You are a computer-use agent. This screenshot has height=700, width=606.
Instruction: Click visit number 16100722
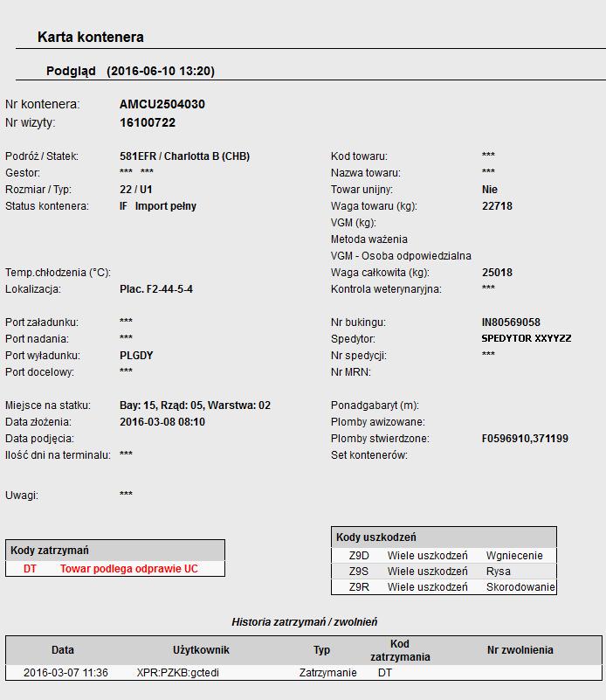pyautogui.click(x=148, y=122)
